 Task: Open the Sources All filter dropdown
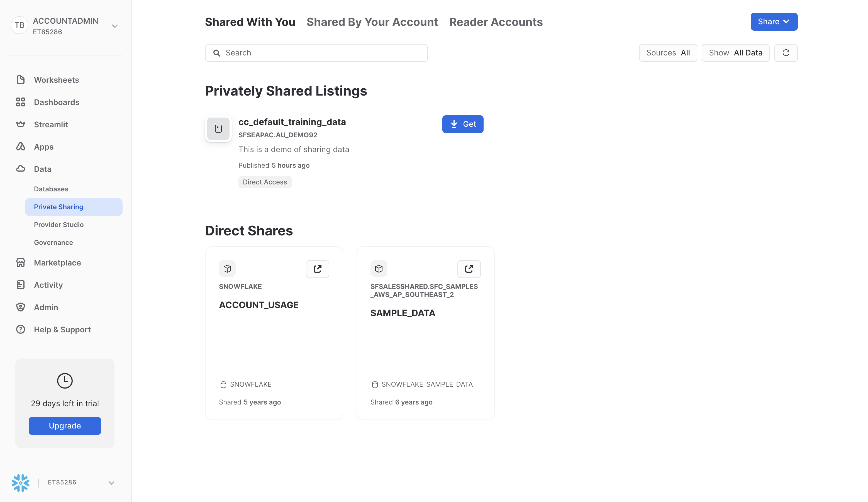pos(667,53)
